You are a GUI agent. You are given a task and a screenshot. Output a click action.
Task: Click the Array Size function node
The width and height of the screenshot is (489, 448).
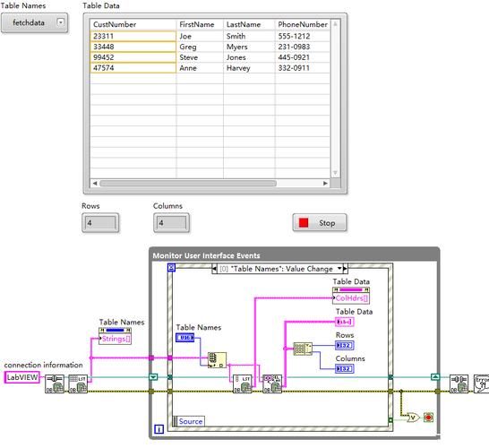pyautogui.click(x=303, y=349)
